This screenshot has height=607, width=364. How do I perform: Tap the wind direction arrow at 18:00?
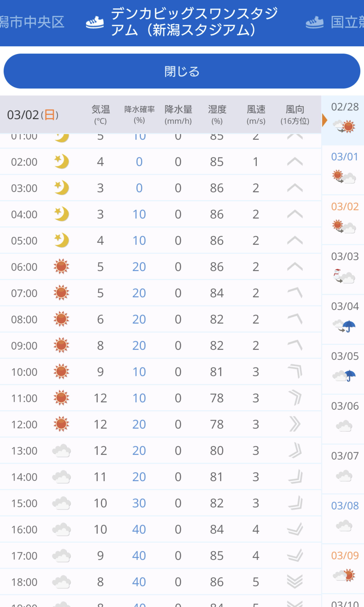[x=295, y=582]
